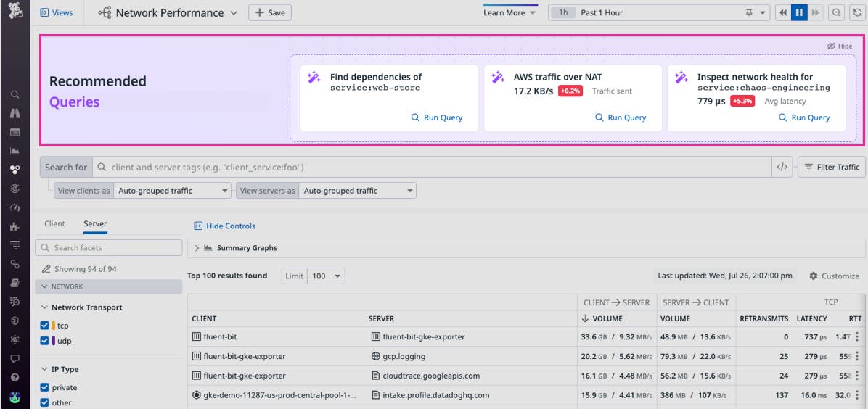Viewport: 868px width, 409px height.
Task: Uncheck the private IP Type checkbox
Action: click(45, 387)
